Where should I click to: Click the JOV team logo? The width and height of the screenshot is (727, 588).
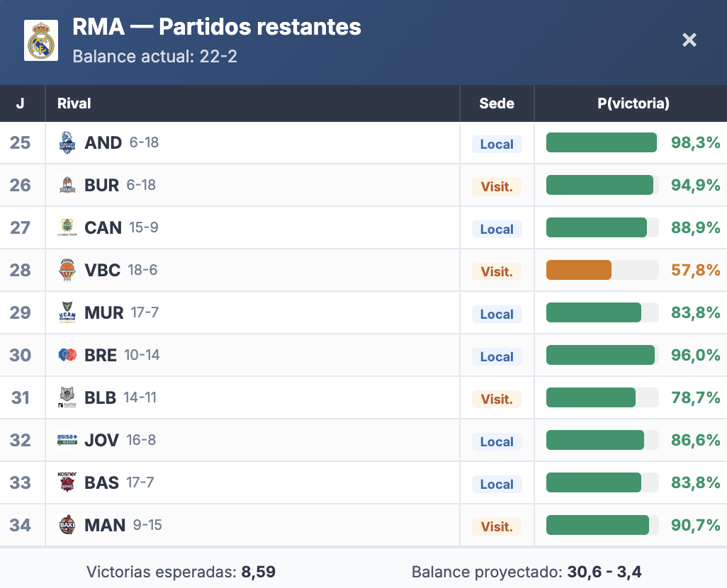(67, 441)
